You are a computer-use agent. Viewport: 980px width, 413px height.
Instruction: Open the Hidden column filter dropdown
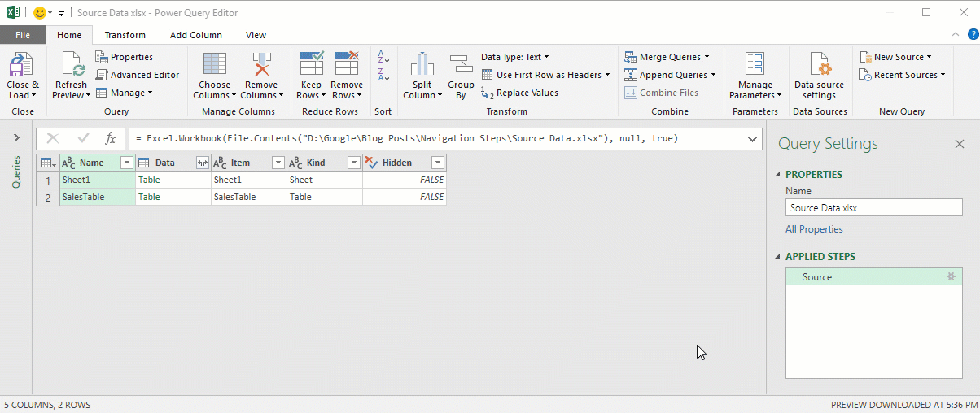pos(437,163)
